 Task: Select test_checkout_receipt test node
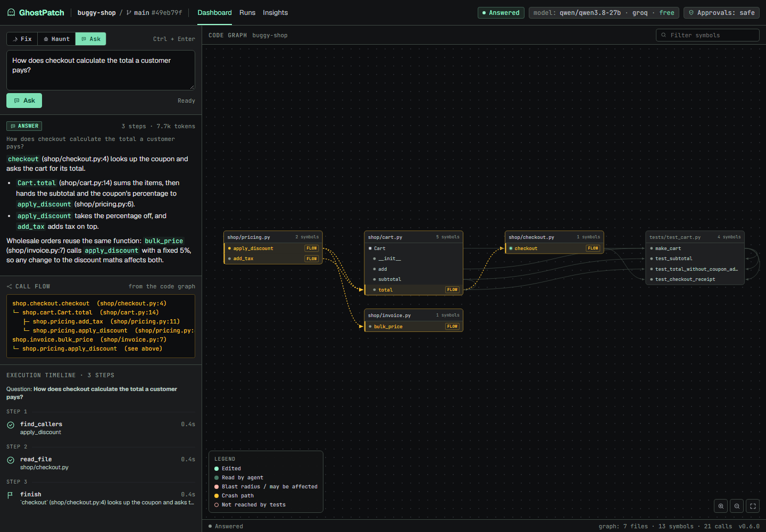[x=695, y=279]
